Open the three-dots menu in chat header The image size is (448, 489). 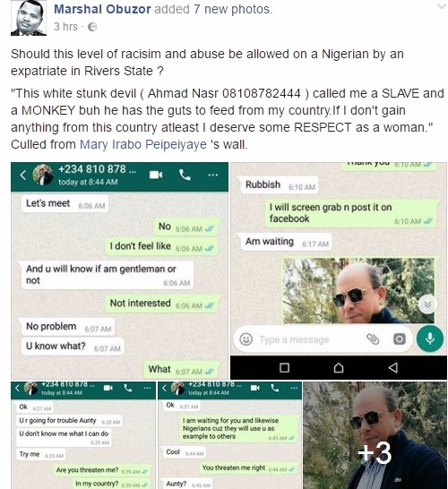coord(213,175)
